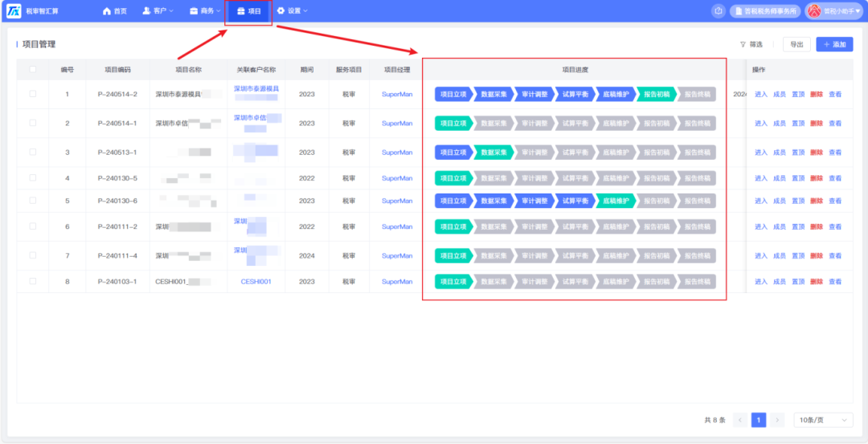
Task: Click 审计调整 step in row P-240130-6
Action: point(534,201)
